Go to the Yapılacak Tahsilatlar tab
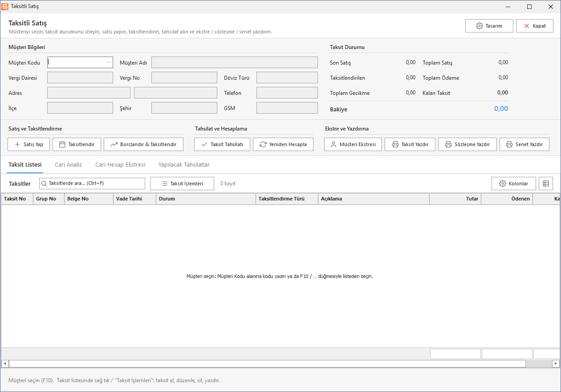The image size is (561, 392). coord(184,165)
